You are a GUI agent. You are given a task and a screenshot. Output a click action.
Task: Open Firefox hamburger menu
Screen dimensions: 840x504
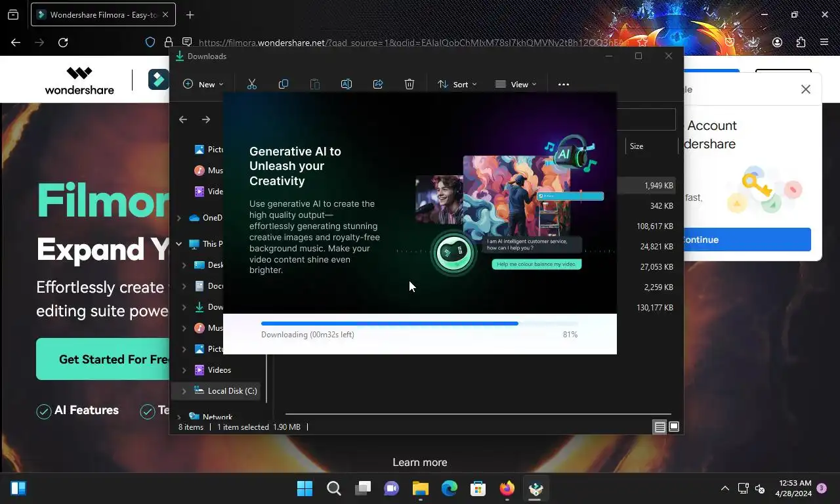click(824, 42)
